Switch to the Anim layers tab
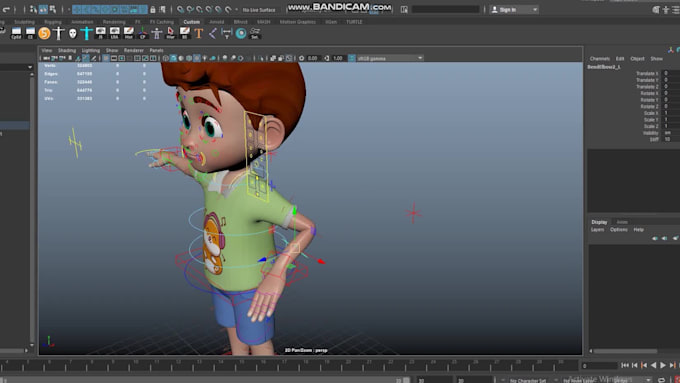Screen dimensions: 680x383 coord(622,222)
